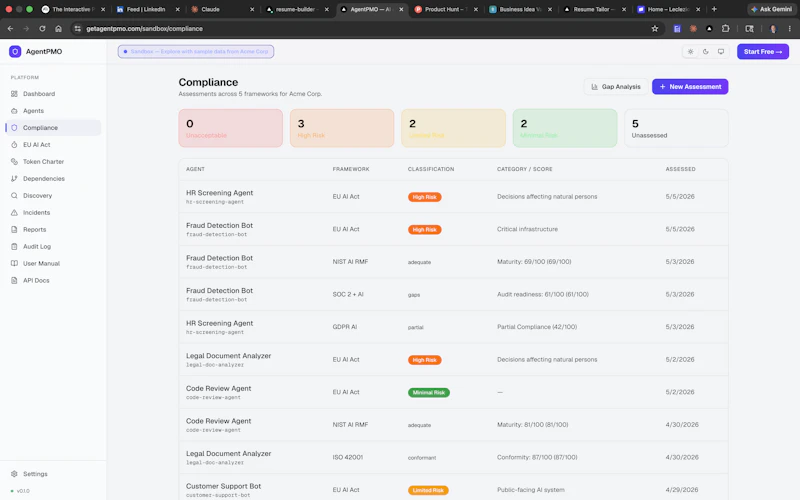Click the FRAMEWORK column header
Image resolution: width=800 pixels, height=500 pixels.
point(351,169)
